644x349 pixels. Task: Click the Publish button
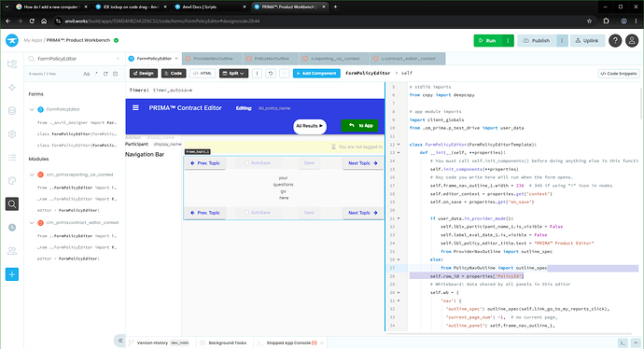tap(537, 41)
